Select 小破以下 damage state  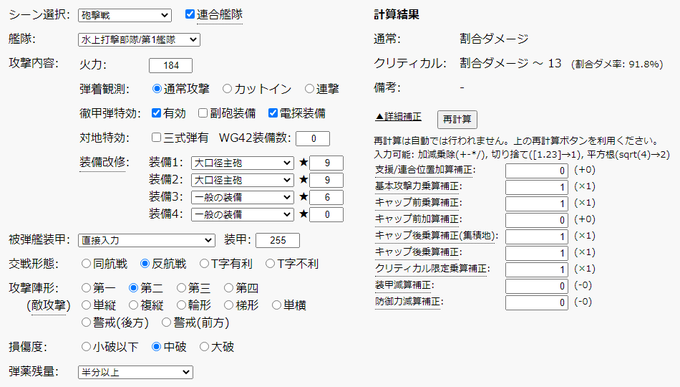pos(86,347)
